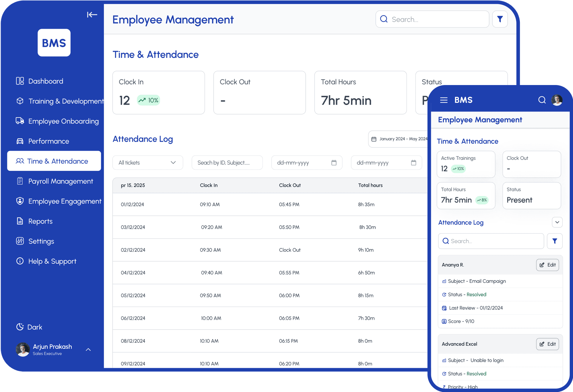The image size is (573, 392).
Task: Click the Help & Support icon
Action: (x=20, y=261)
